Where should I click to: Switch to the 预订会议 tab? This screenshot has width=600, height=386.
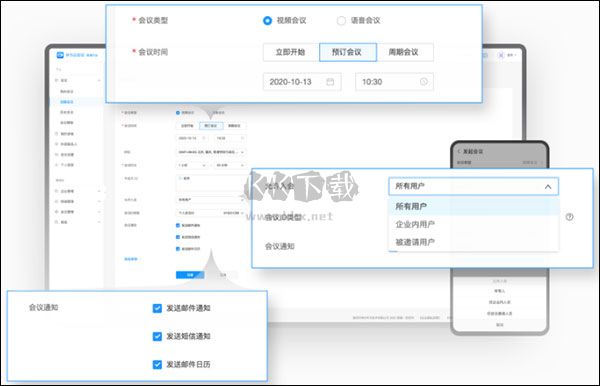[347, 52]
